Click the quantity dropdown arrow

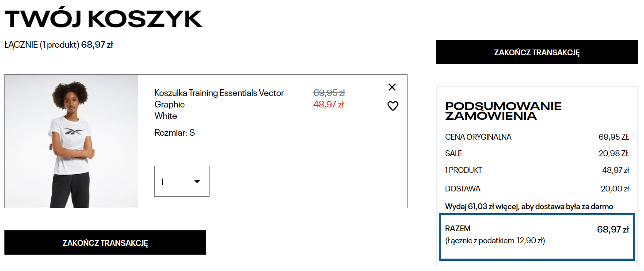(197, 181)
